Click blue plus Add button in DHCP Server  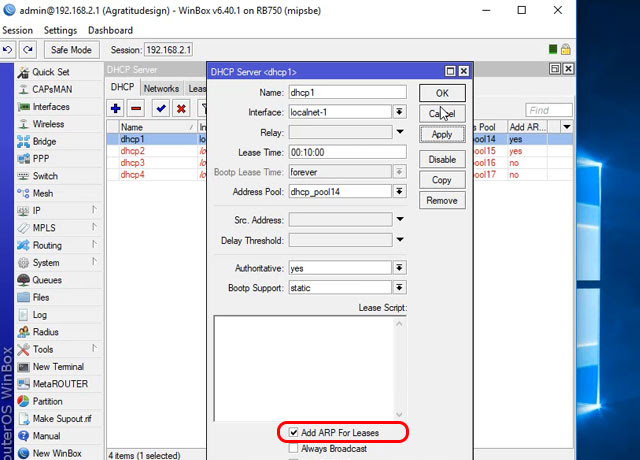116,109
